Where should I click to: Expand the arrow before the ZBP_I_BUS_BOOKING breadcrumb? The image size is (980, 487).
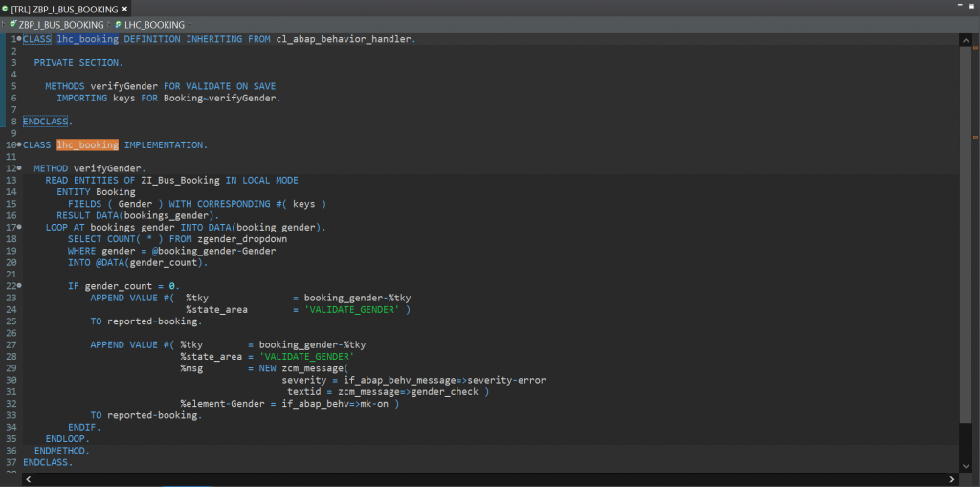(4, 24)
